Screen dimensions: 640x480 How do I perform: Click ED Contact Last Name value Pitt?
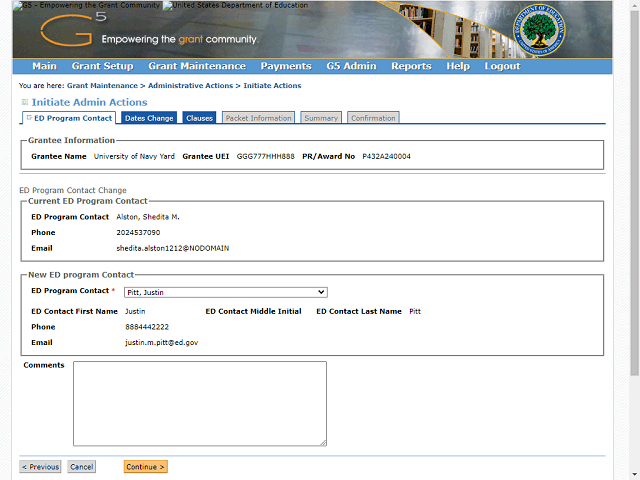click(x=415, y=311)
